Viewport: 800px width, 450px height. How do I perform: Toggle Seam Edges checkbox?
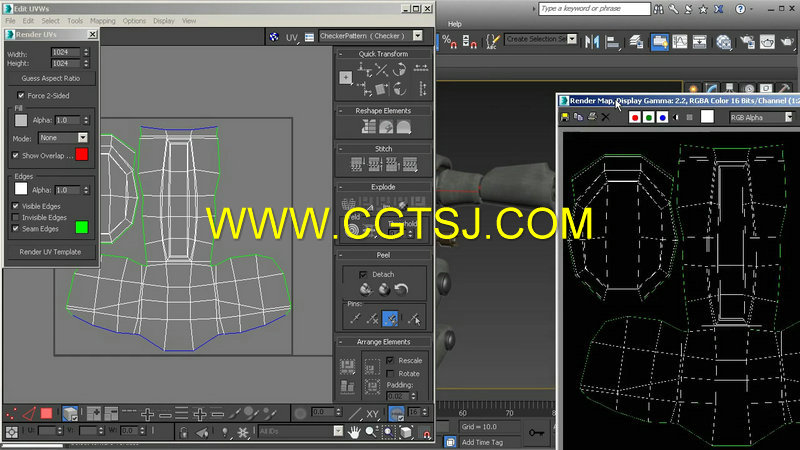15,229
